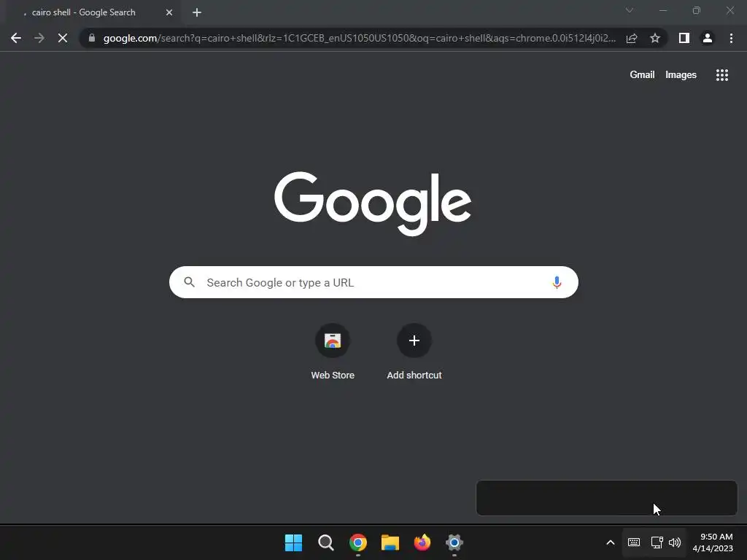Open the tab search dropdown chevron
The width and height of the screenshot is (747, 560).
(x=630, y=10)
